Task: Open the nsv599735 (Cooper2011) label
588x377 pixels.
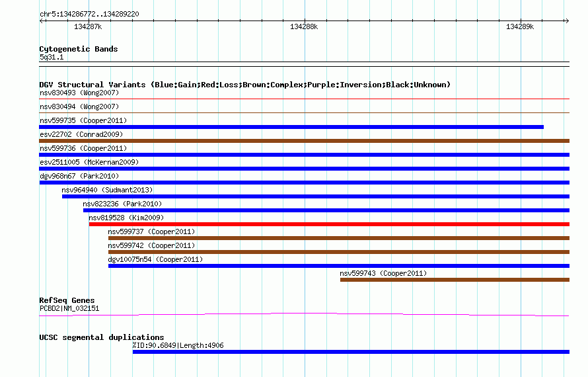Action: (x=83, y=120)
